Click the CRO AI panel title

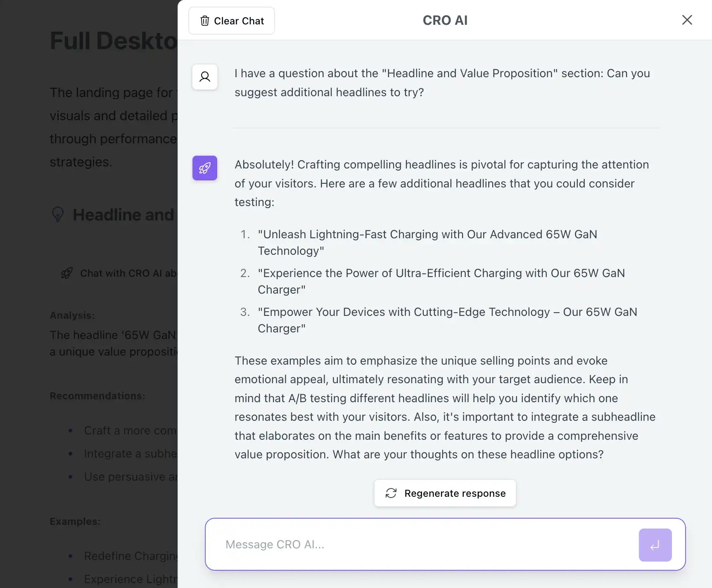point(445,20)
